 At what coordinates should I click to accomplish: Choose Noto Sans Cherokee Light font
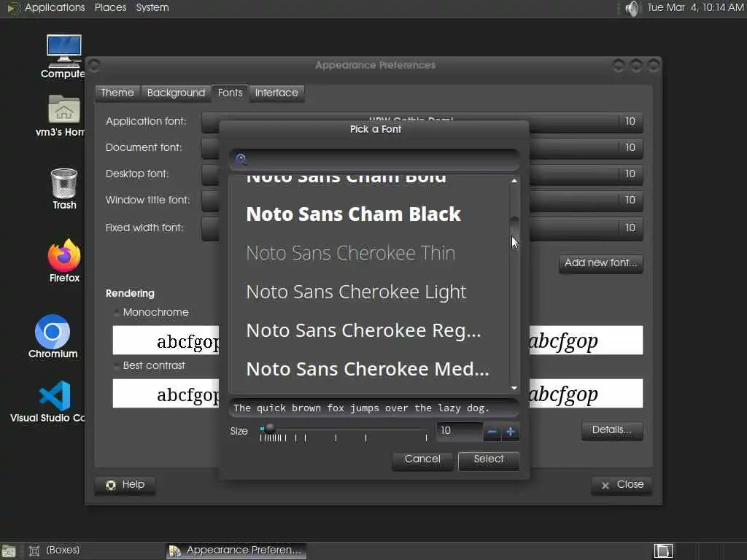pyautogui.click(x=368, y=292)
